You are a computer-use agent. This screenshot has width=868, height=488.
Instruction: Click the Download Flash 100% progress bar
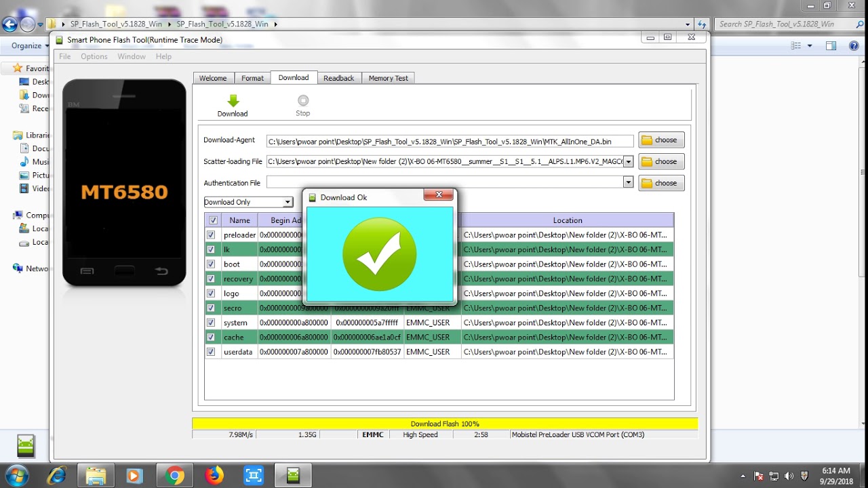coord(445,424)
